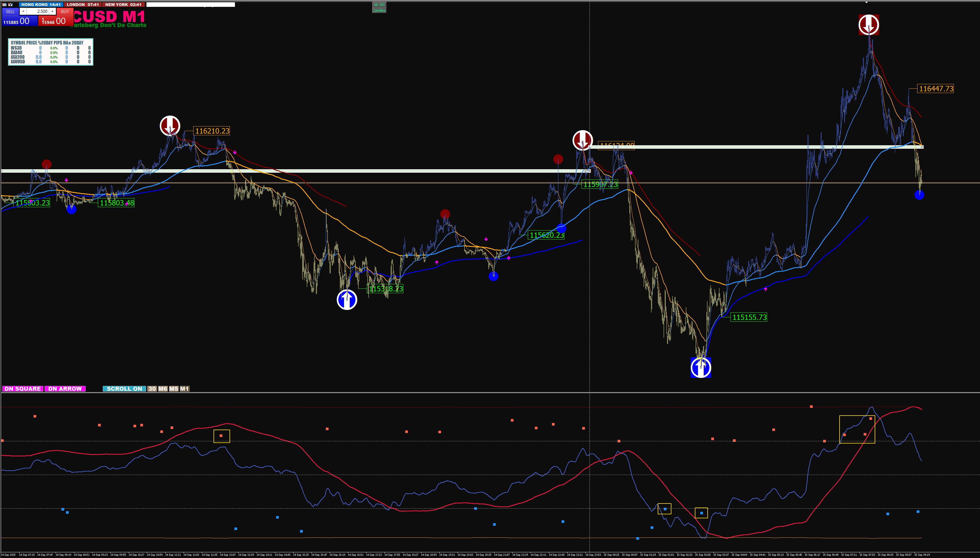Click the 116447.73 price label
This screenshot has width=980, height=558.
935,89
